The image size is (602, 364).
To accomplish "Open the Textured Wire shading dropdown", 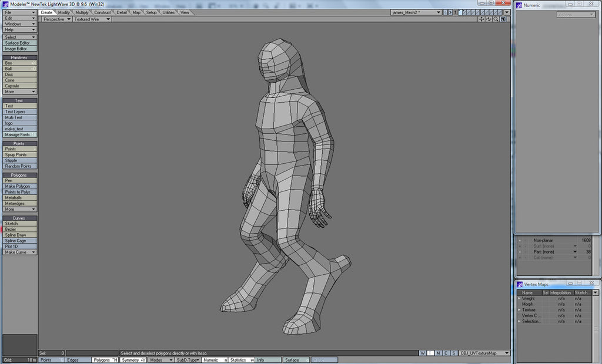I will [92, 19].
